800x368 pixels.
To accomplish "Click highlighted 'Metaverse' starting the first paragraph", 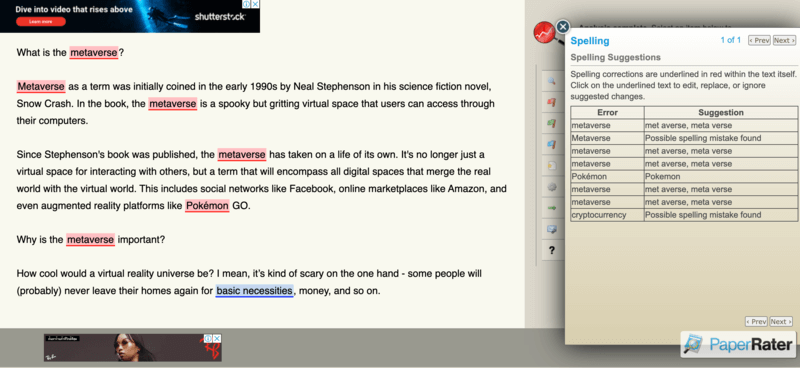I will pos(41,87).
